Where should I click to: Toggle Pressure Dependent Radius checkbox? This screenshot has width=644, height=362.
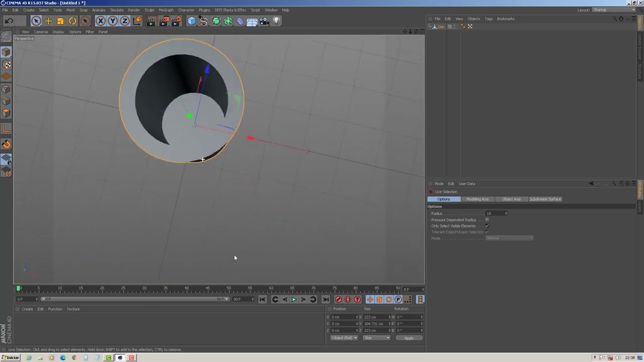click(487, 220)
